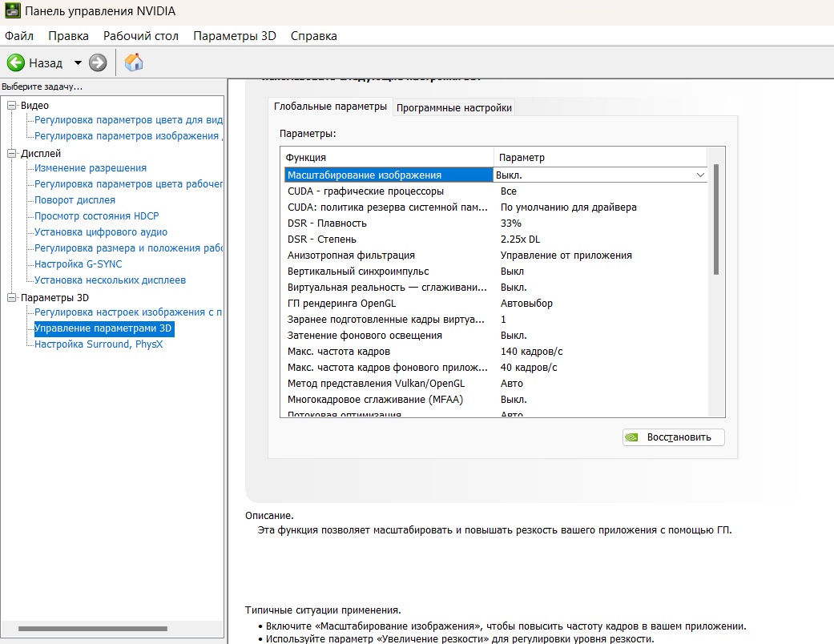Image resolution: width=834 pixels, height=644 pixels.
Task: Select Вертикальный синхроимпульс row
Action: (x=496, y=272)
